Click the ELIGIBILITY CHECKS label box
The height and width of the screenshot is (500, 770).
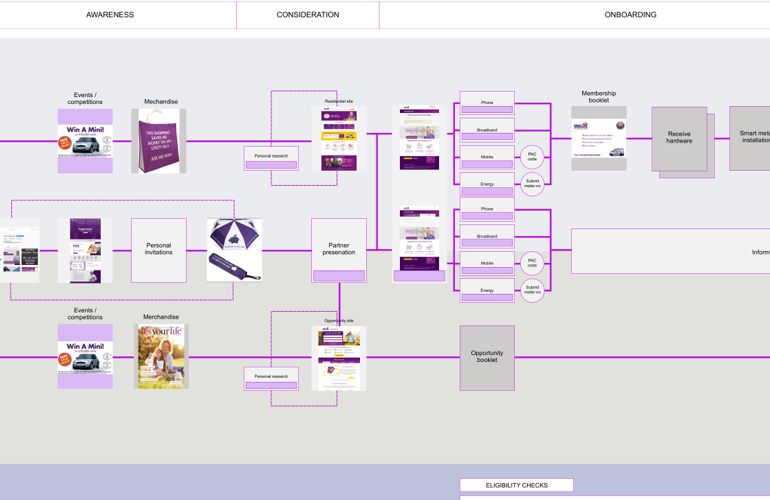tap(516, 485)
